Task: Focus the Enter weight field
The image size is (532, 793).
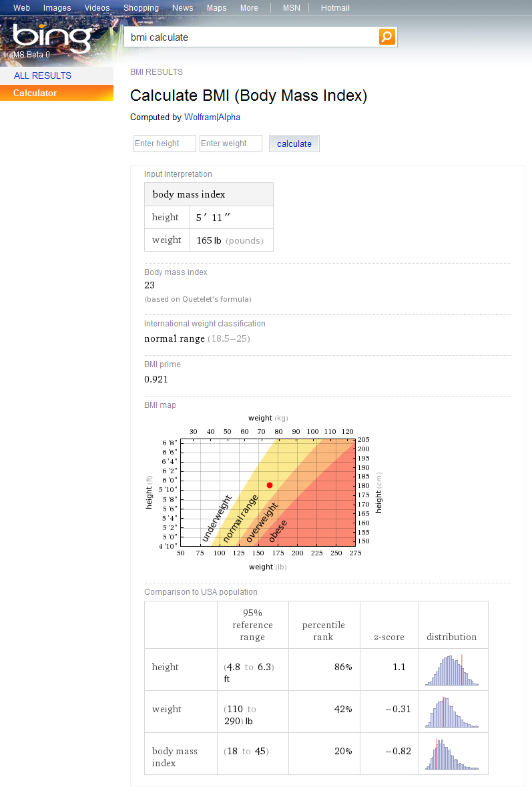Action: [230, 144]
